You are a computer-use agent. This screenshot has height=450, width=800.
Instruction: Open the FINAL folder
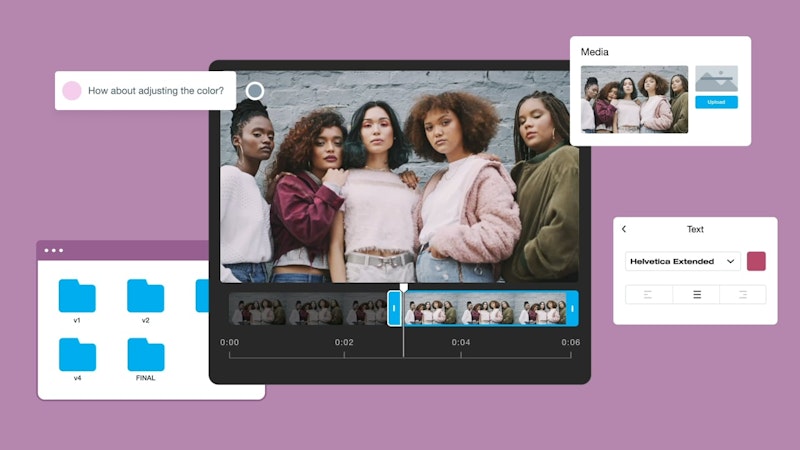145,355
